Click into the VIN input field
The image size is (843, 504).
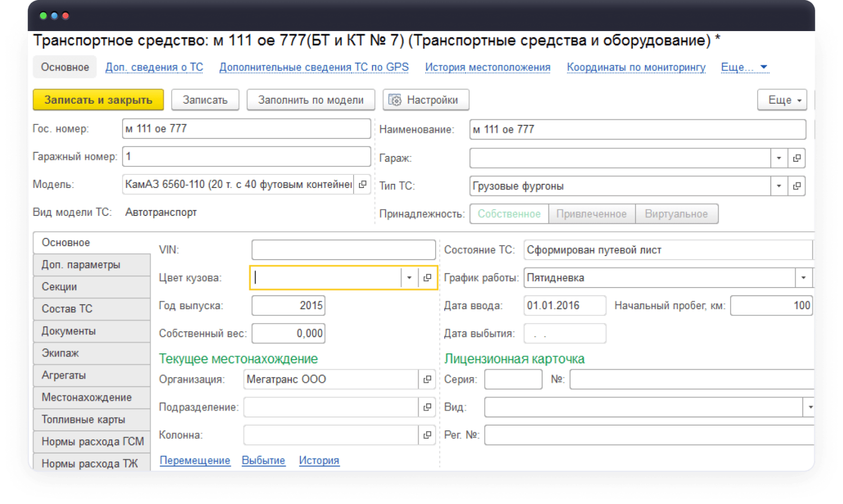coord(344,250)
